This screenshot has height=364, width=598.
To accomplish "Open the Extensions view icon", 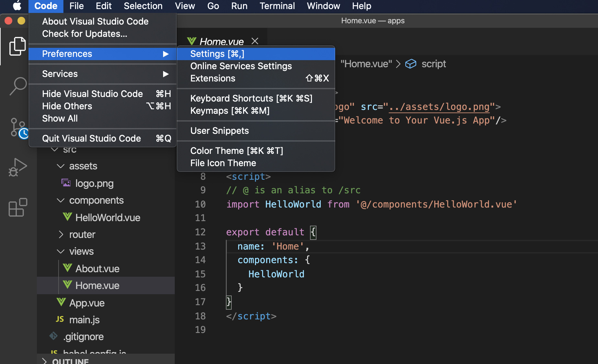I will pos(18,207).
